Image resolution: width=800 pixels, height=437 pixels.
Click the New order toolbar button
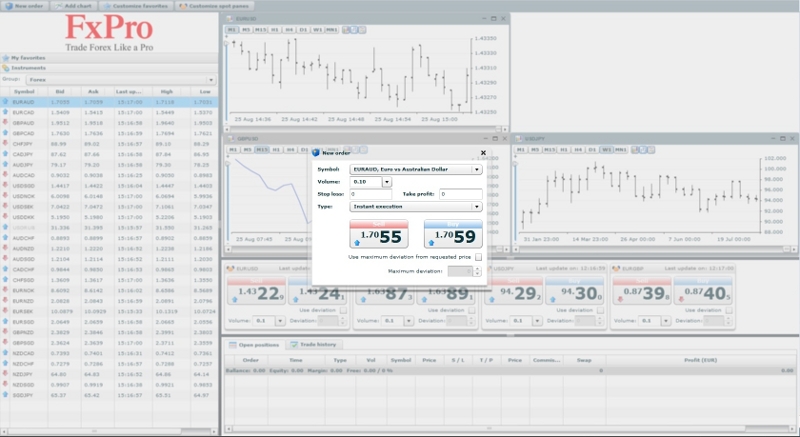[24, 6]
